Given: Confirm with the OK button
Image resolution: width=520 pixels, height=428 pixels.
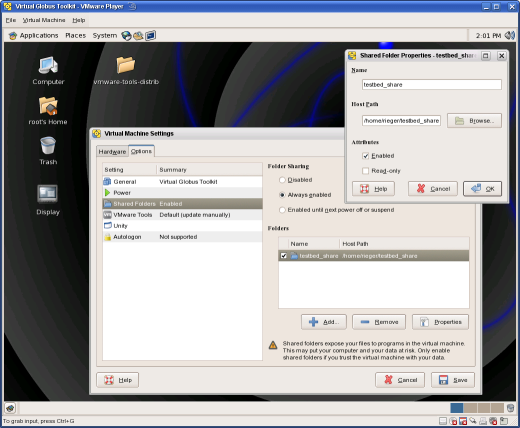Looking at the screenshot, I should tap(482, 189).
